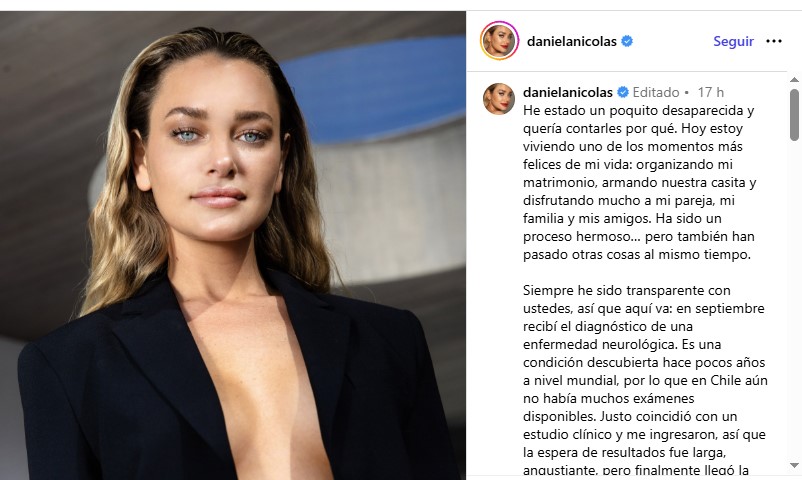This screenshot has width=802, height=480.
Task: Click the verified badge next to Editado
Action: (x=622, y=92)
